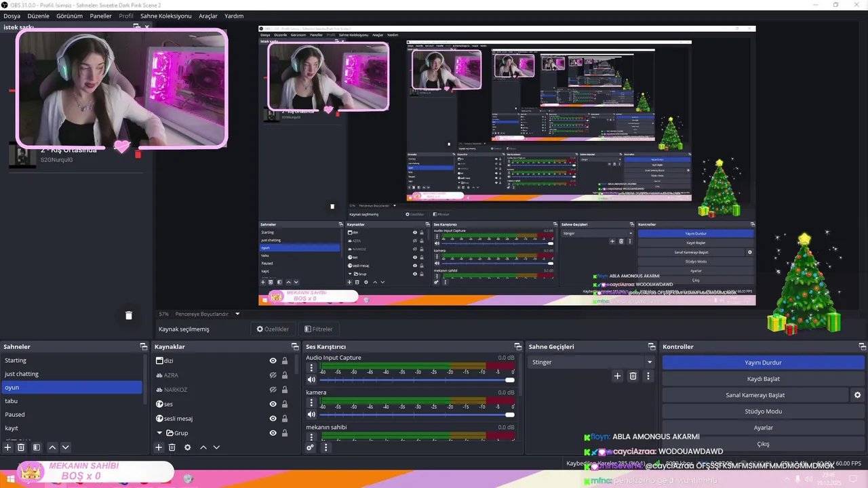Screen dimensions: 868x488
Task: Unlock the dizi source
Action: point(285,361)
